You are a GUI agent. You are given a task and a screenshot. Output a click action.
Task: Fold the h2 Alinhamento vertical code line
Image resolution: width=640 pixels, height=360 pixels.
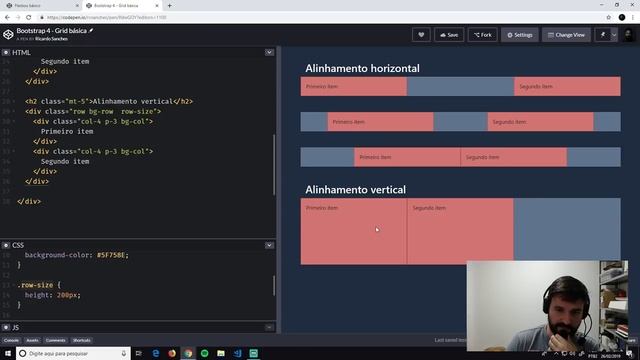click(14, 102)
